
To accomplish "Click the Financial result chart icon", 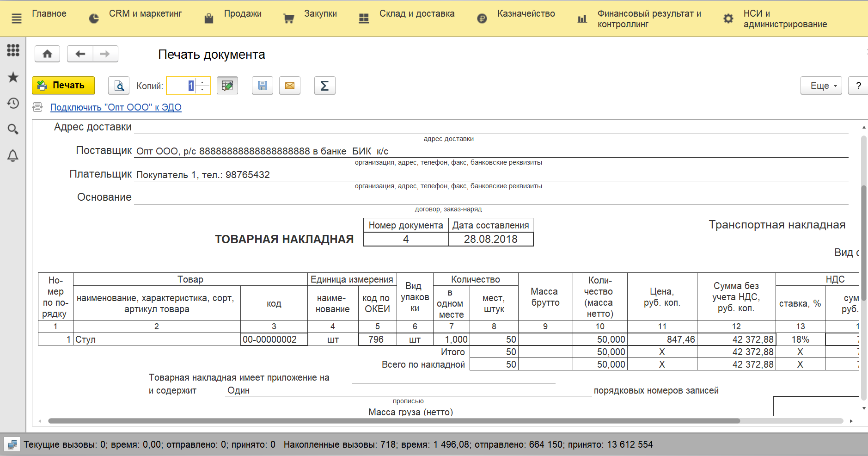I will (582, 18).
